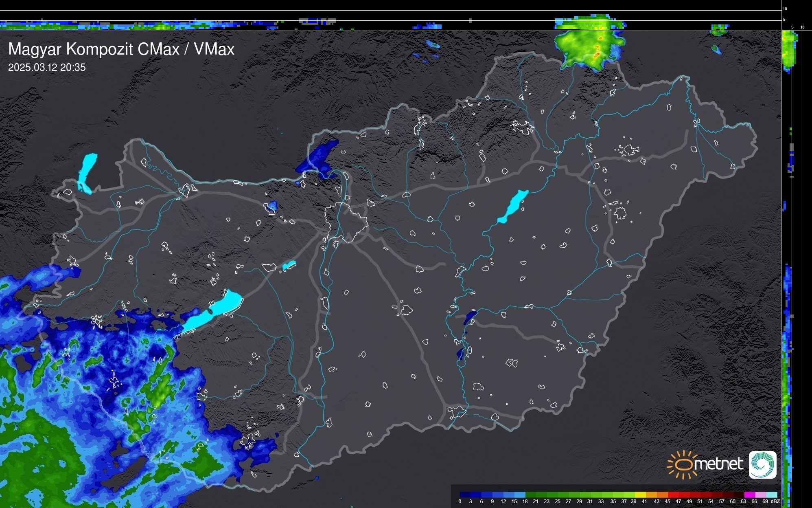Click the 2025.03.12 20:35 timestamp
The width and height of the screenshot is (812, 508).
[x=47, y=68]
